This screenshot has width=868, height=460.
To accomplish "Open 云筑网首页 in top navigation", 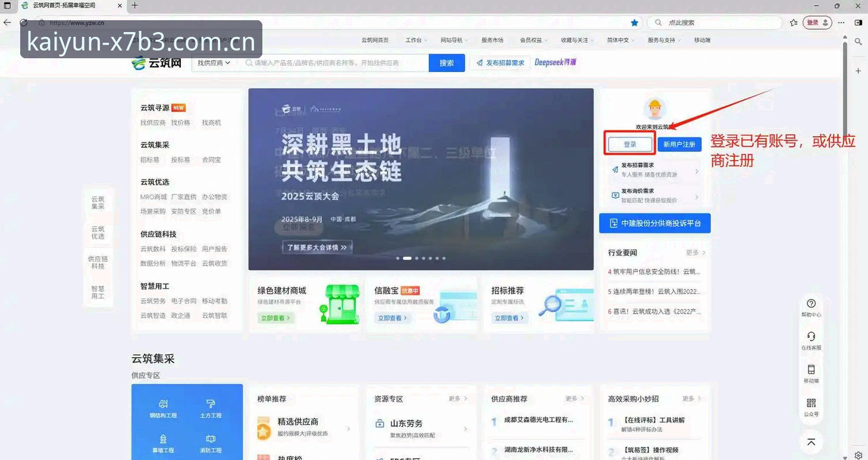I will [375, 40].
